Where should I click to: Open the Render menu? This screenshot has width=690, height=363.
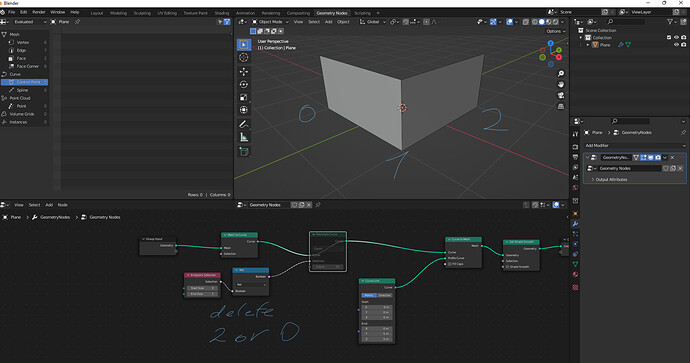39,12
